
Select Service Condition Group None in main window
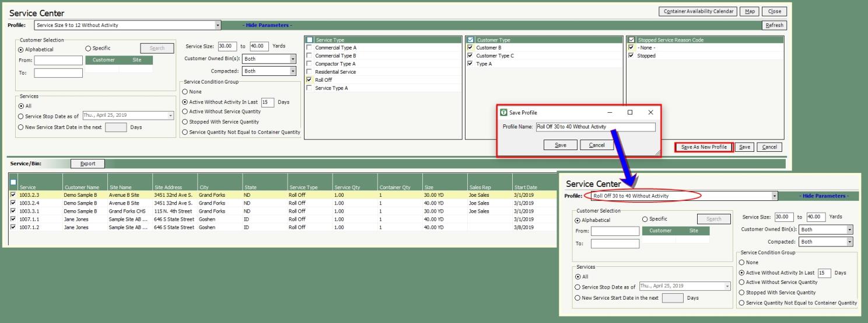(185, 92)
